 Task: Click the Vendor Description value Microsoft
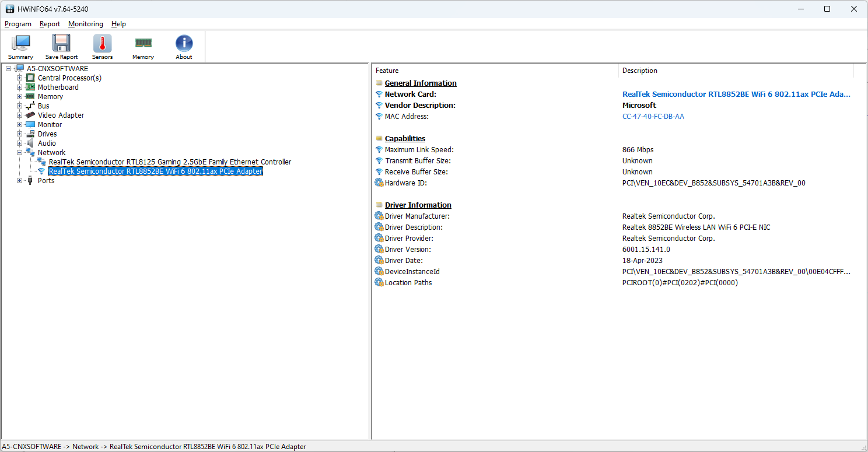point(639,106)
